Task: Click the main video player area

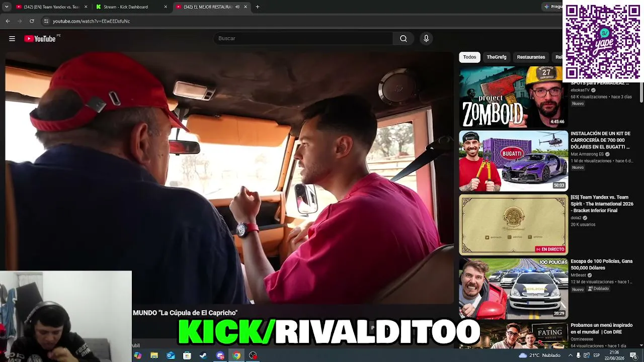Action: coord(229,178)
